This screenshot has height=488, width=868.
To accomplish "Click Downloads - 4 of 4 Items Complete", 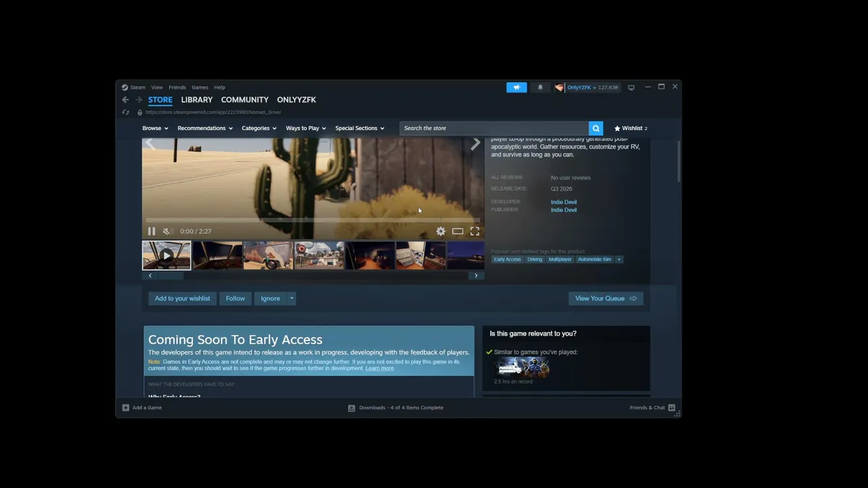I will coord(401,408).
